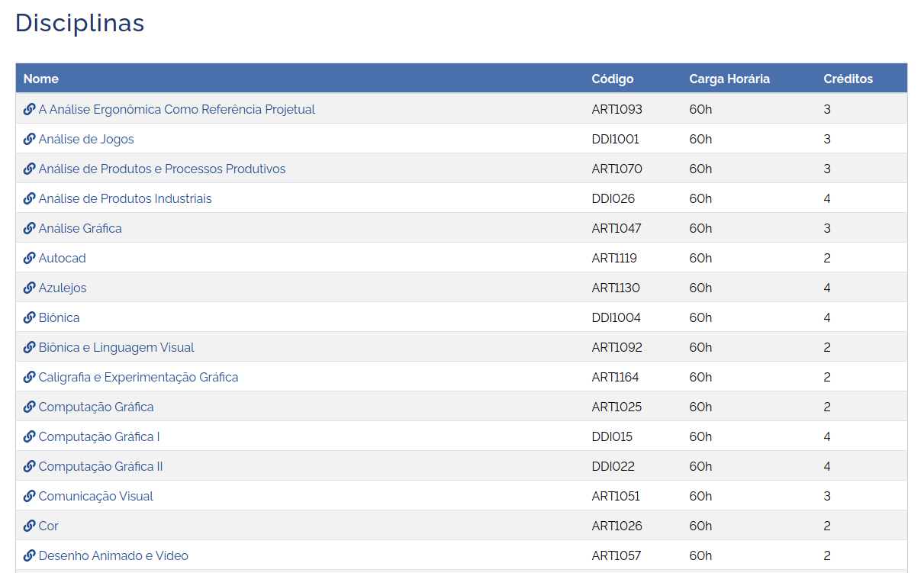Open the Análise de Produtos Industriais course
The height and width of the screenshot is (573, 924).
click(x=125, y=198)
